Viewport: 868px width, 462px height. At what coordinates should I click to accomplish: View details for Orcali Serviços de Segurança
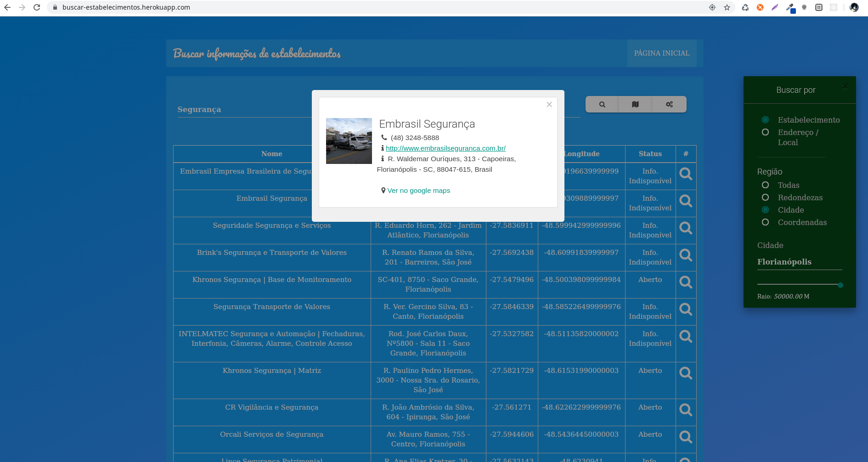coord(686,437)
